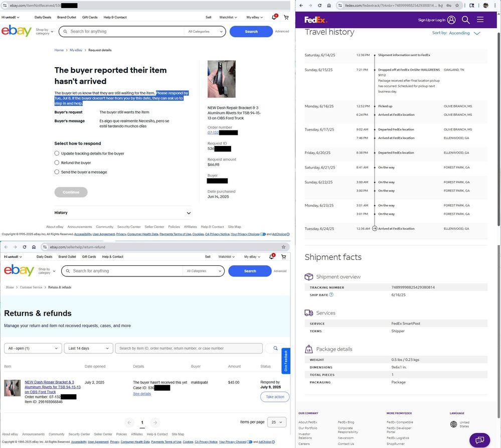The height and width of the screenshot is (448, 501).
Task: Change FedEx sort order Ascending dropdown
Action: (x=464, y=33)
